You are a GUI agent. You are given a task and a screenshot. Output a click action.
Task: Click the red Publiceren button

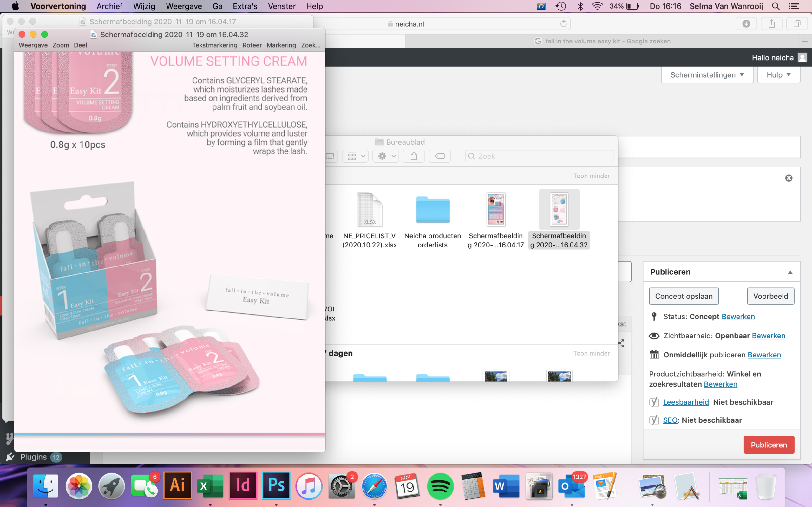pos(768,445)
